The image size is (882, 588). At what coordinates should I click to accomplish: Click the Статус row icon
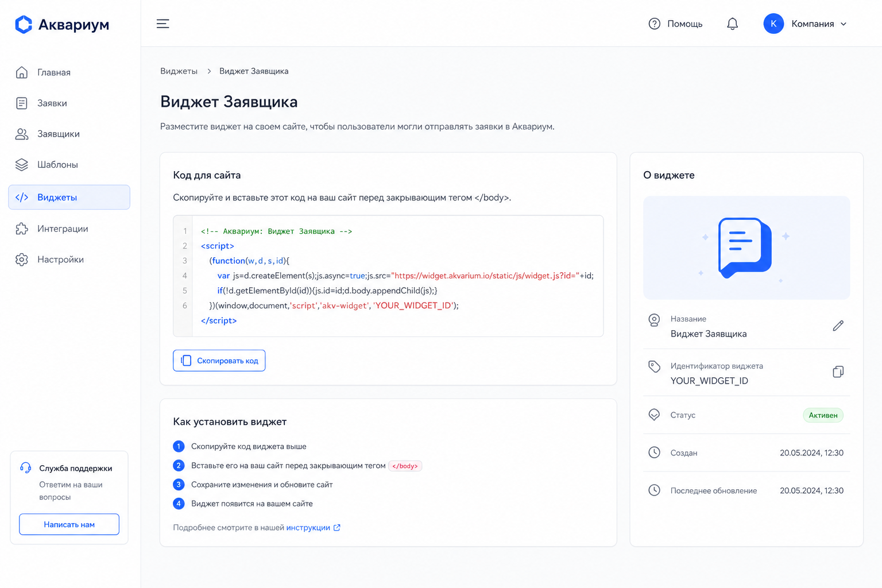click(654, 415)
